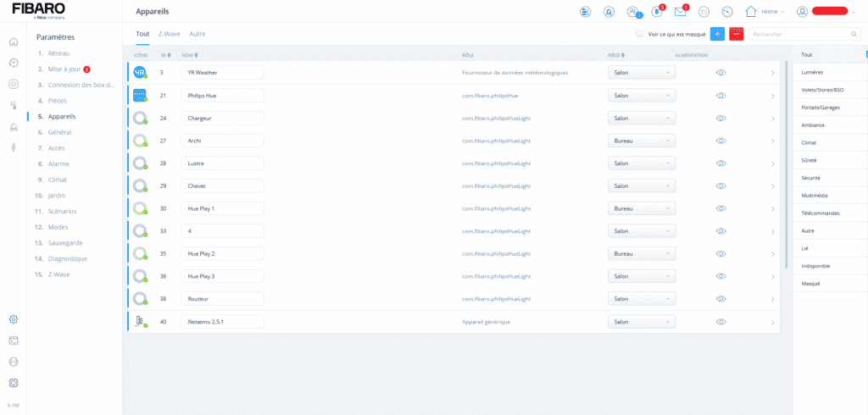Filter devices by Indisponible category
The height and width of the screenshot is (415, 868).
pos(815,266)
